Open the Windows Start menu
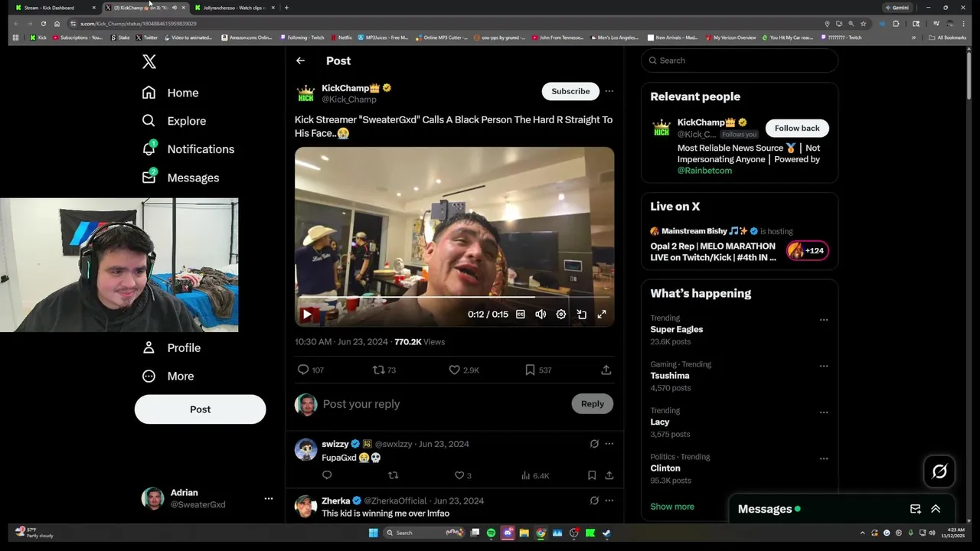This screenshot has height=551, width=980. (x=374, y=533)
